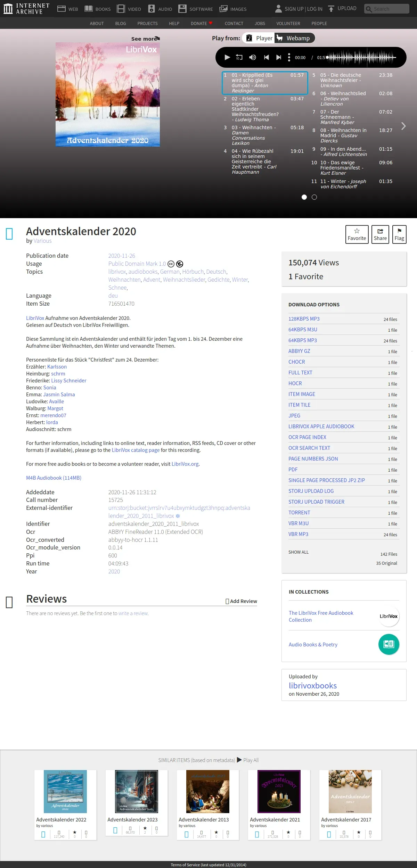Open LibriVox catalog page link
The height and width of the screenshot is (868, 417).
136,450
